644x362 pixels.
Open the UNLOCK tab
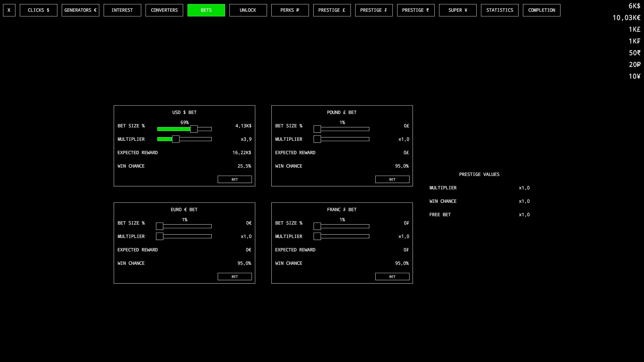(x=248, y=10)
